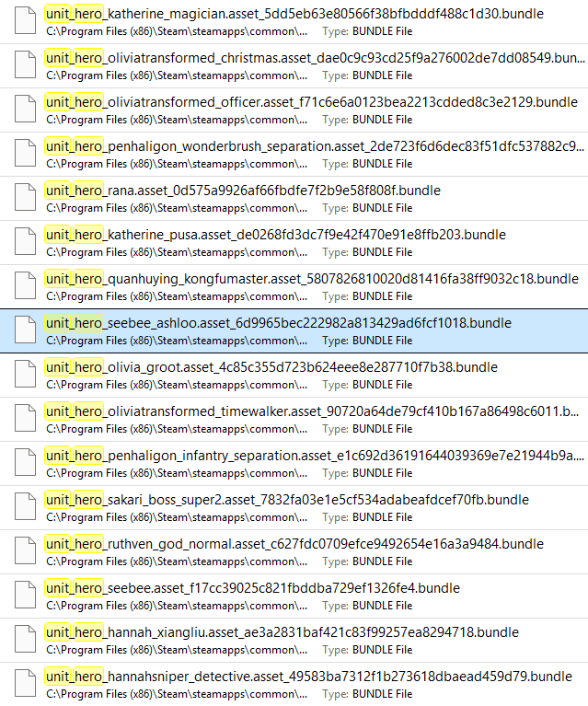Select unit_hero_oliviatransformed_officer.asset file name
Viewport: 588px width, 706px height.
[312, 102]
